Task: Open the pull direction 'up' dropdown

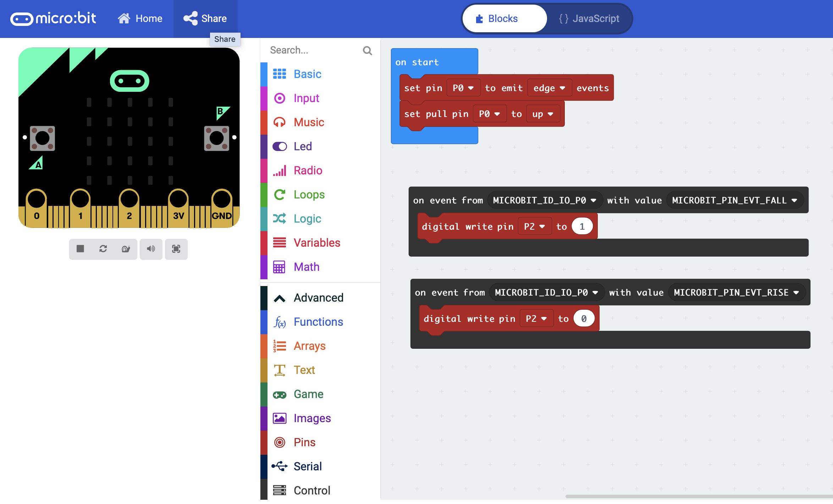Action: 542,114
